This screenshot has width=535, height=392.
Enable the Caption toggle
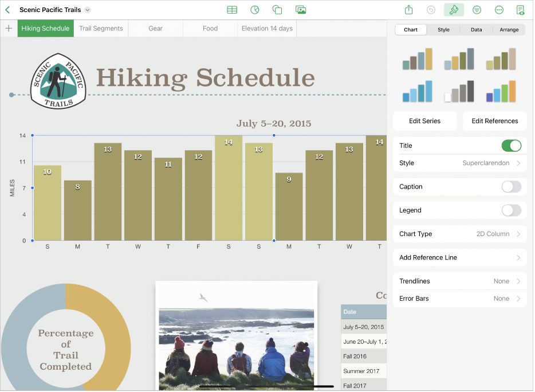coord(511,187)
